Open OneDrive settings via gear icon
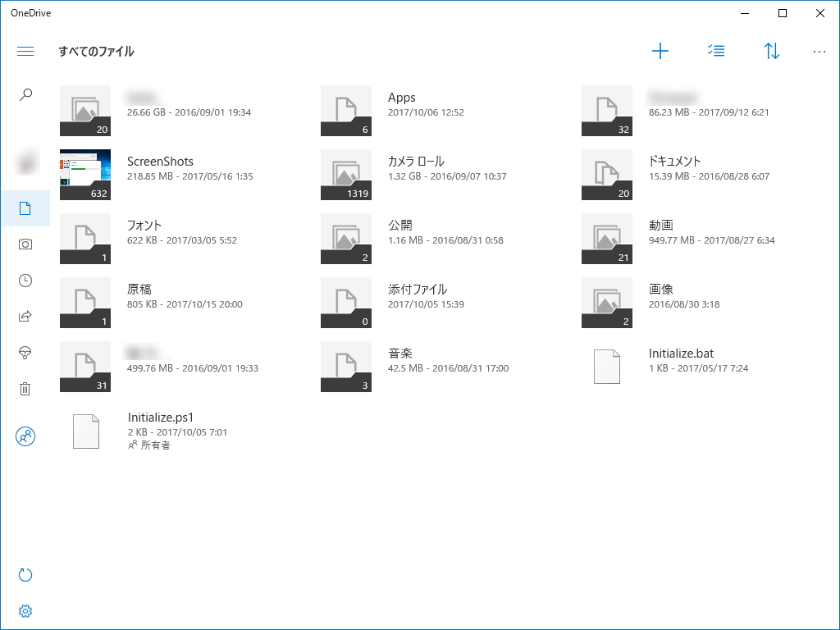This screenshot has height=630, width=840. point(25,610)
